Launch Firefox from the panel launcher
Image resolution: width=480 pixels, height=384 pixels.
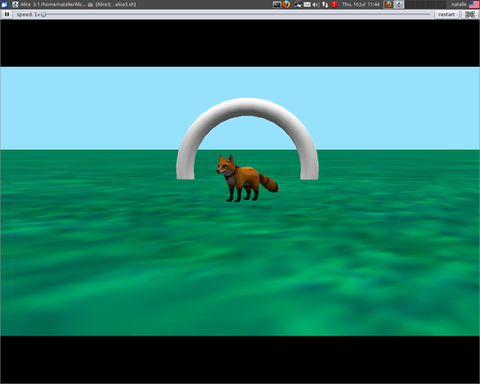click(x=286, y=4)
